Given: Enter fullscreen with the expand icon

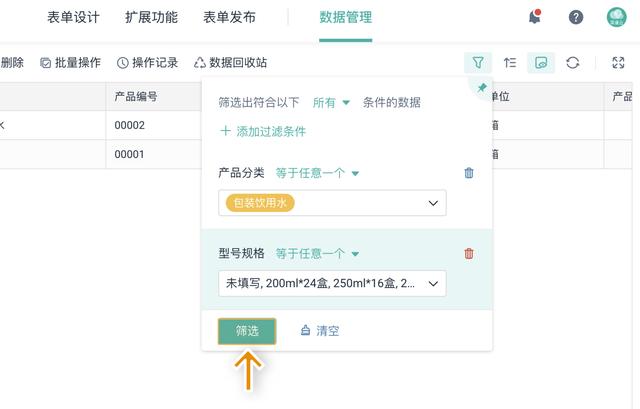Looking at the screenshot, I should click(x=618, y=62).
